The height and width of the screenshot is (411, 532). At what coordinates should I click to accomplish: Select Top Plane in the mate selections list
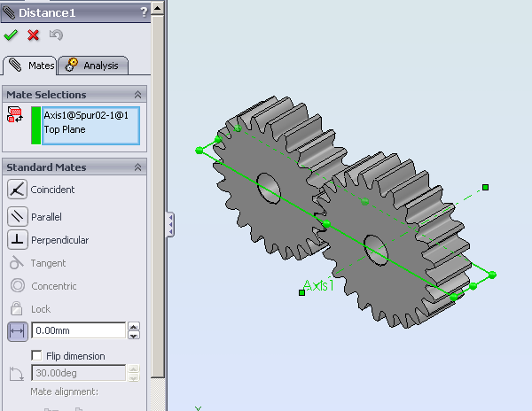[65, 130]
